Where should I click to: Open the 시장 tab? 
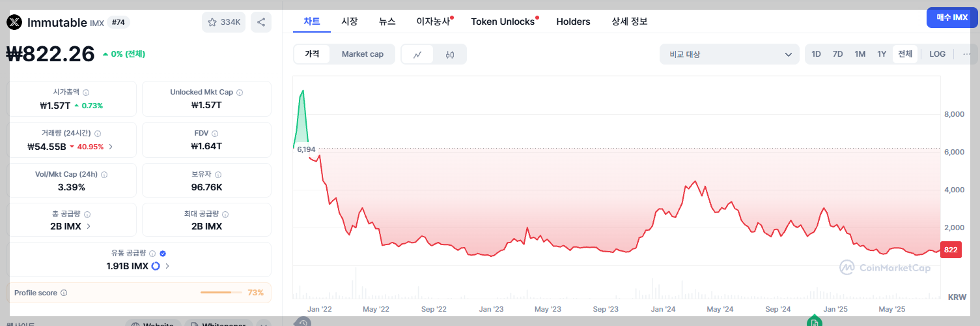(x=350, y=22)
